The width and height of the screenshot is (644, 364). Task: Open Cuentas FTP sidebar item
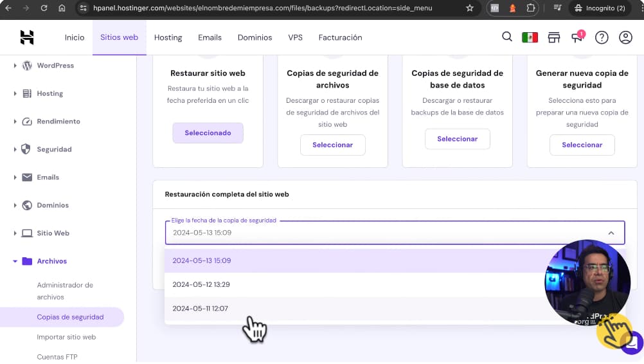(57, 357)
